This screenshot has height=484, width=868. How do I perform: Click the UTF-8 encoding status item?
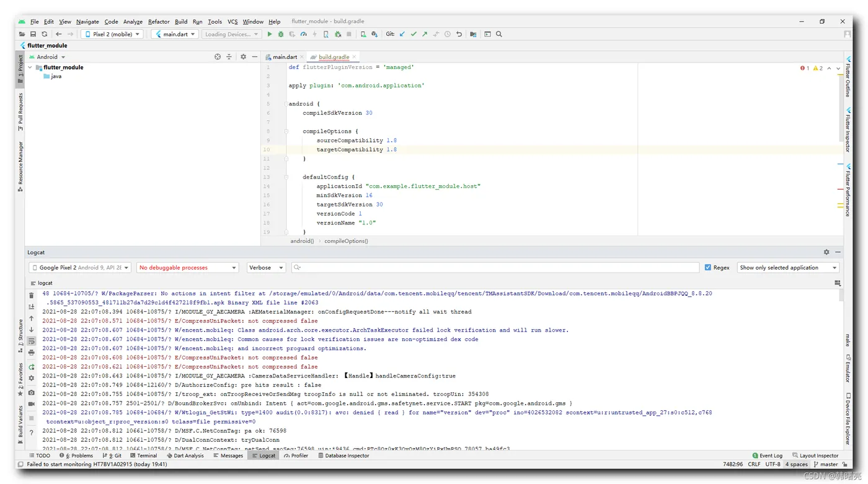pos(773,464)
